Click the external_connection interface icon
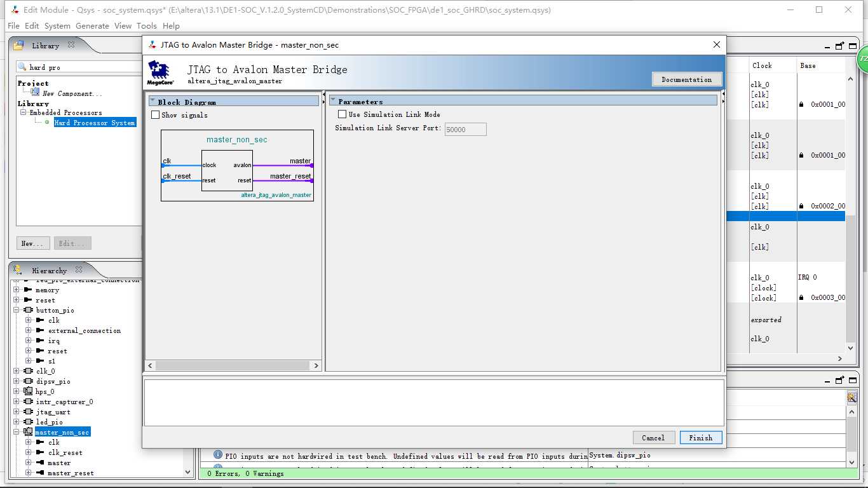 (40, 330)
